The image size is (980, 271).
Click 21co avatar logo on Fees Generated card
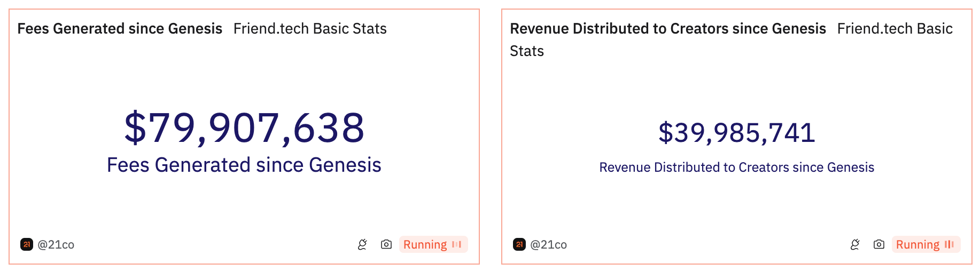[x=27, y=244]
